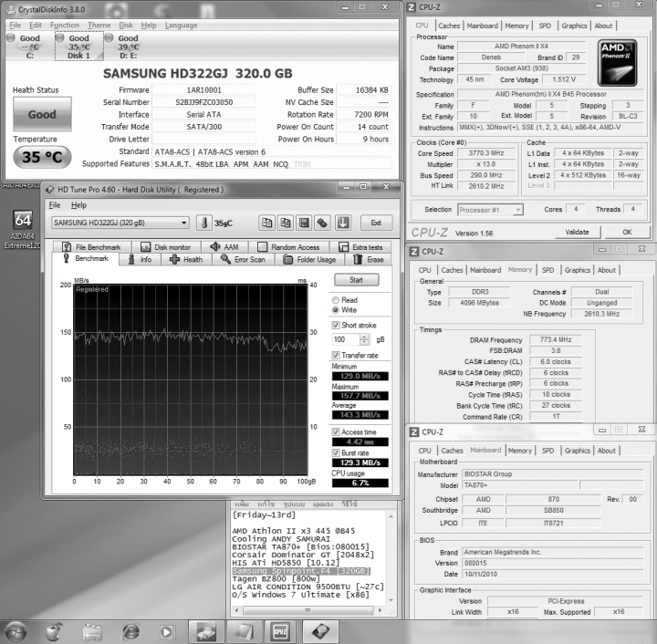
Task: Click the Good health status box
Action: click(42, 114)
